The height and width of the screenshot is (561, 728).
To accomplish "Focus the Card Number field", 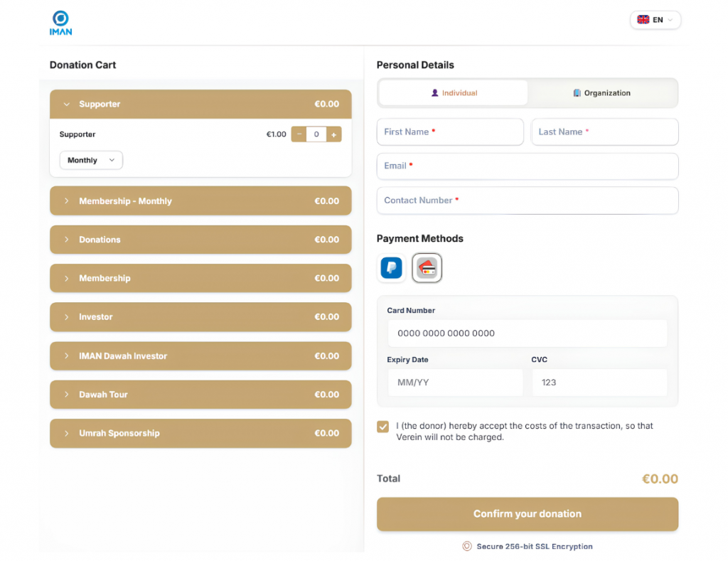I will click(528, 333).
